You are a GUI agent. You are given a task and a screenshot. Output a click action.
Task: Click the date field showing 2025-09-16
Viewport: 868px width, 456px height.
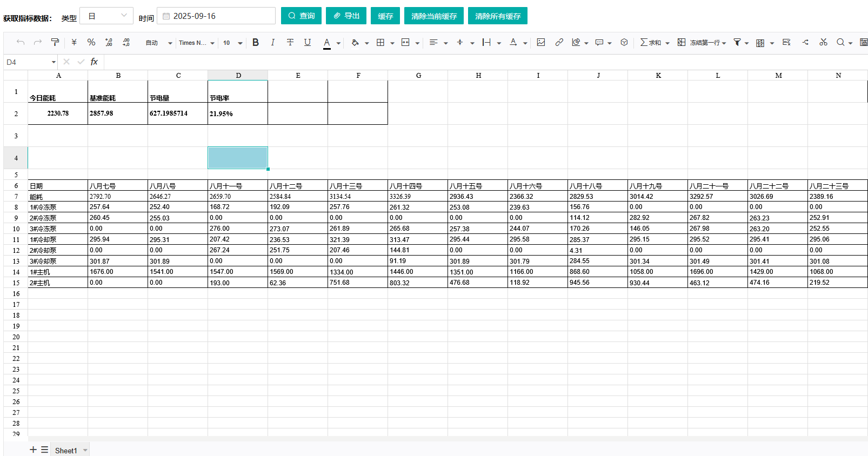coord(216,16)
